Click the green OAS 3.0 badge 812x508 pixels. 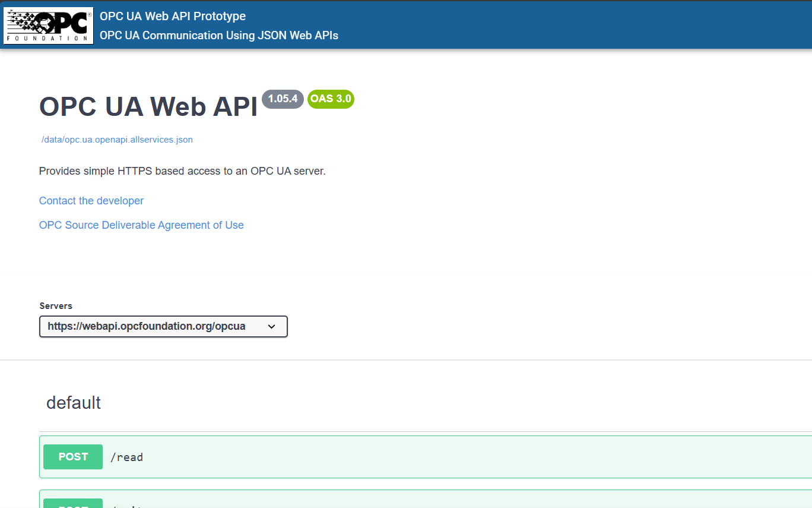[x=331, y=99]
